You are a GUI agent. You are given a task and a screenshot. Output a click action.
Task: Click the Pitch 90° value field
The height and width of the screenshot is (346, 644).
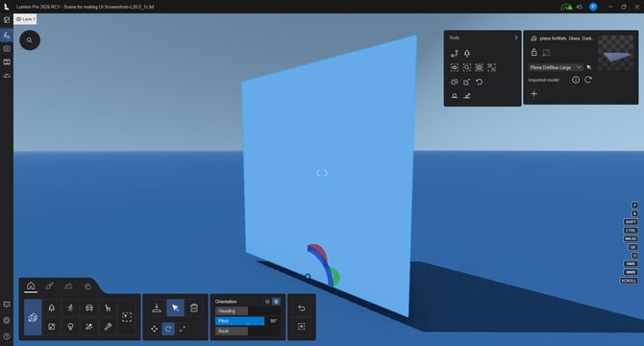(274, 321)
